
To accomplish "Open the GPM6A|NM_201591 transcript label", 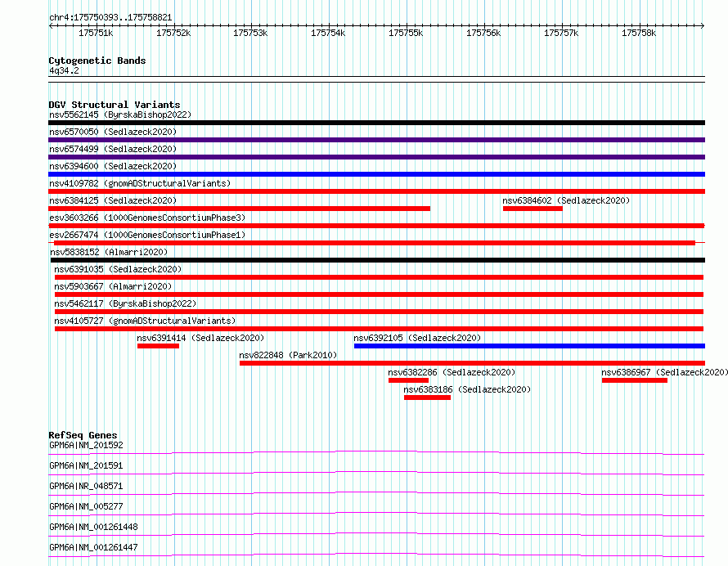I will point(86,465).
